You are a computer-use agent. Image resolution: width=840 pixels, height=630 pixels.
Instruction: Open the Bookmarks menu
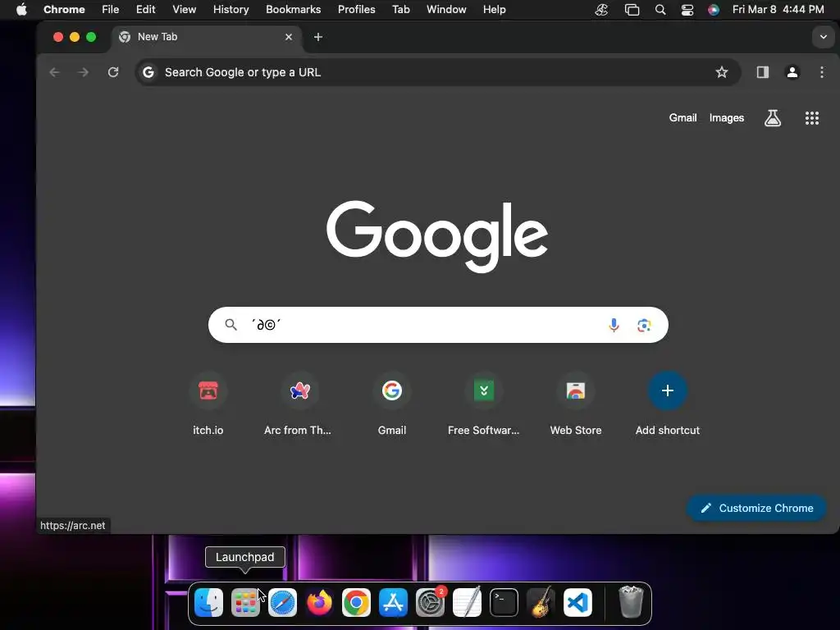[294, 10]
